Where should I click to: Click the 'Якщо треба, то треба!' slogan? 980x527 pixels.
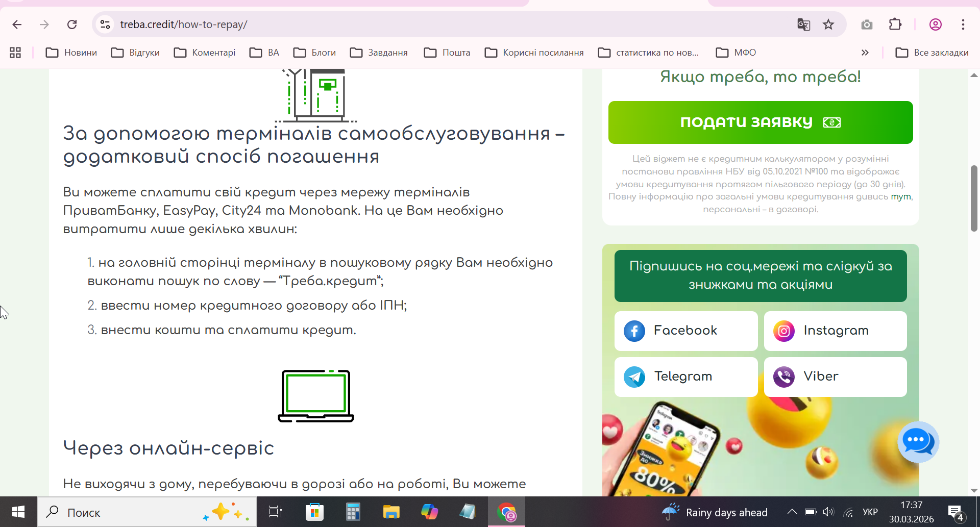coord(761,77)
